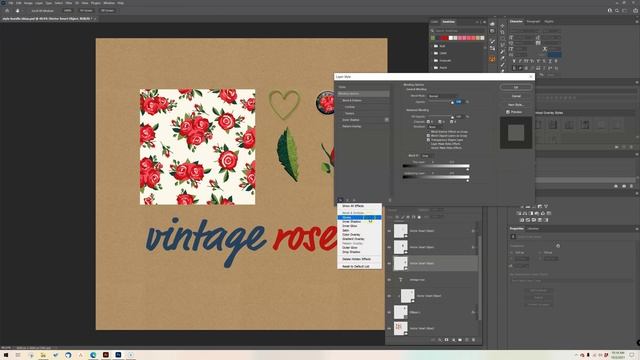
Task: Toggle Faux Bold in the Character panel
Action: tap(514, 61)
